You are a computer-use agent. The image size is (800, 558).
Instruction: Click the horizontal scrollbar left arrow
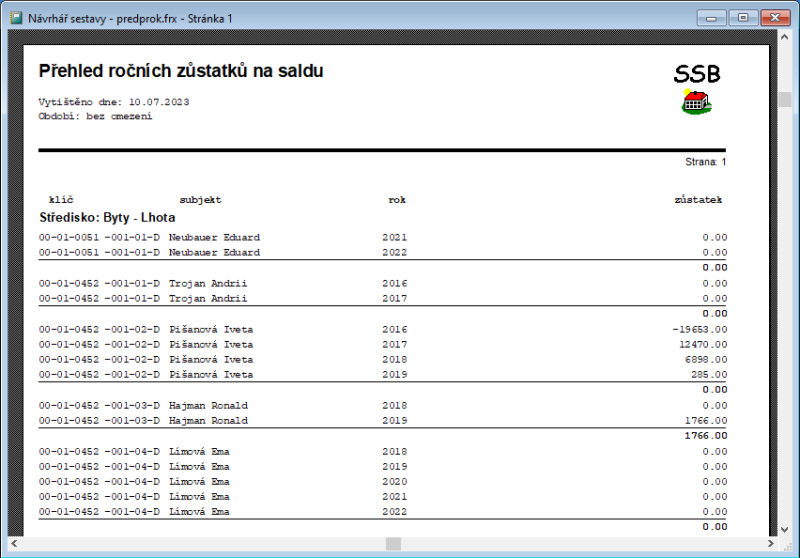pyautogui.click(x=13, y=543)
